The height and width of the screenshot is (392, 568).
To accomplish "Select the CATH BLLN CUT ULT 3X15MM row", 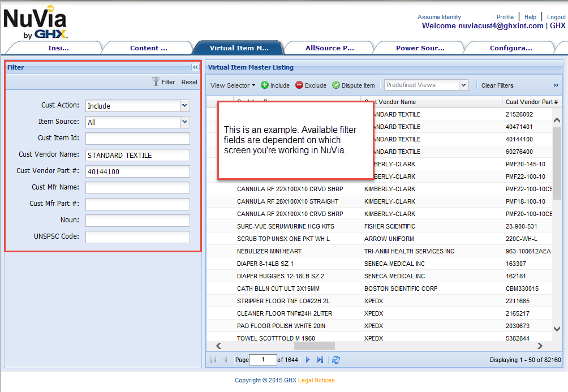I will click(379, 288).
